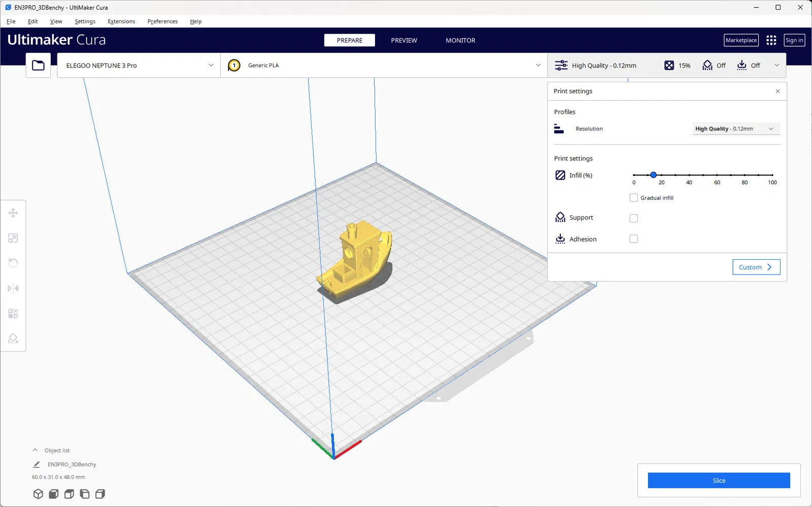This screenshot has height=507, width=812.
Task: Select the Scale tool in left toolbar
Action: [x=13, y=238]
